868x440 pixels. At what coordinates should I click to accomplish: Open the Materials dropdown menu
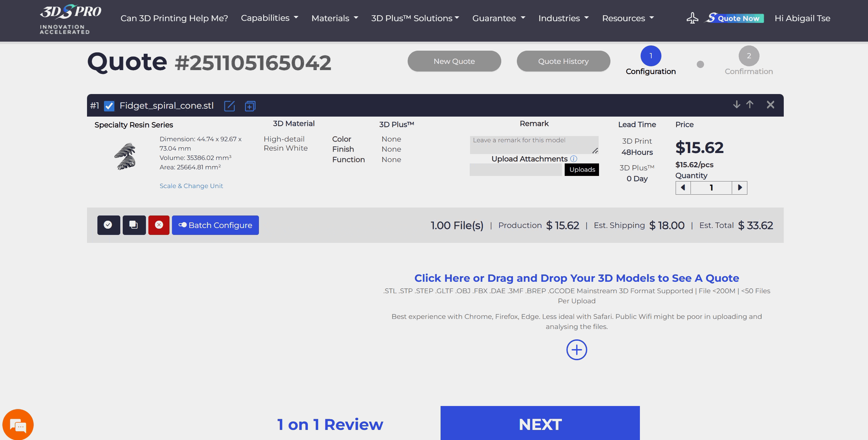335,18
